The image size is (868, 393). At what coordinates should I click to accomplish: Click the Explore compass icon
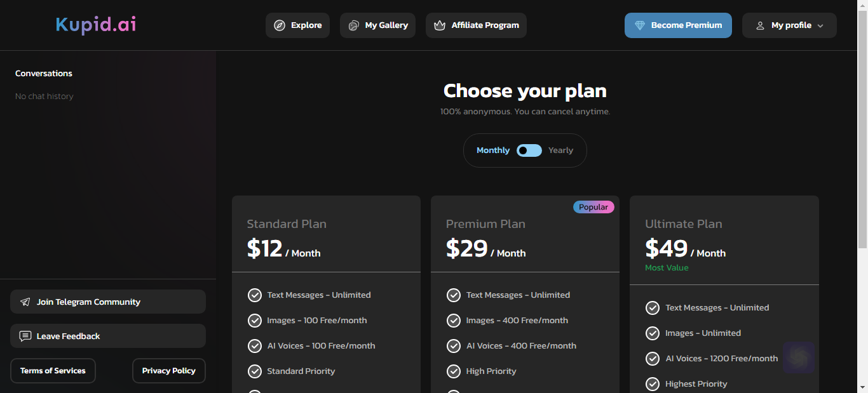[x=280, y=25]
